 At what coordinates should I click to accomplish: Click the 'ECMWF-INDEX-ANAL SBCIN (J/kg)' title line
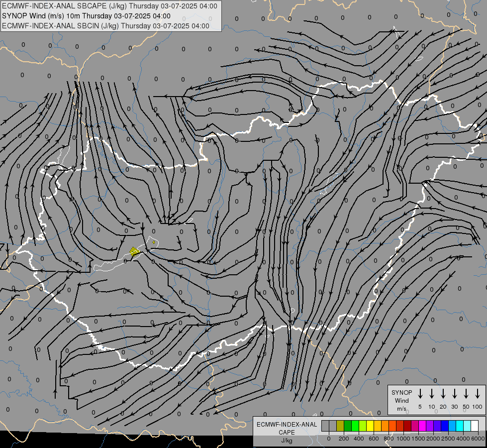105,26
